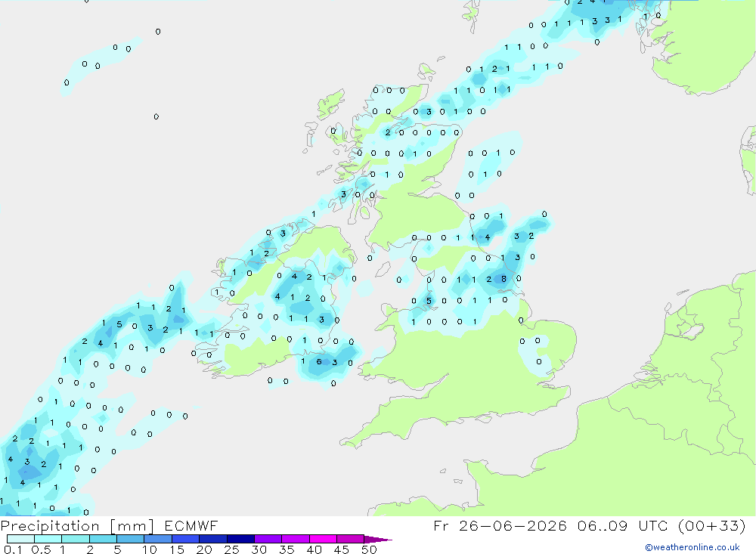Click the 15–20 mm legend color swatch
Screen dimensions: 756x554
point(186,539)
